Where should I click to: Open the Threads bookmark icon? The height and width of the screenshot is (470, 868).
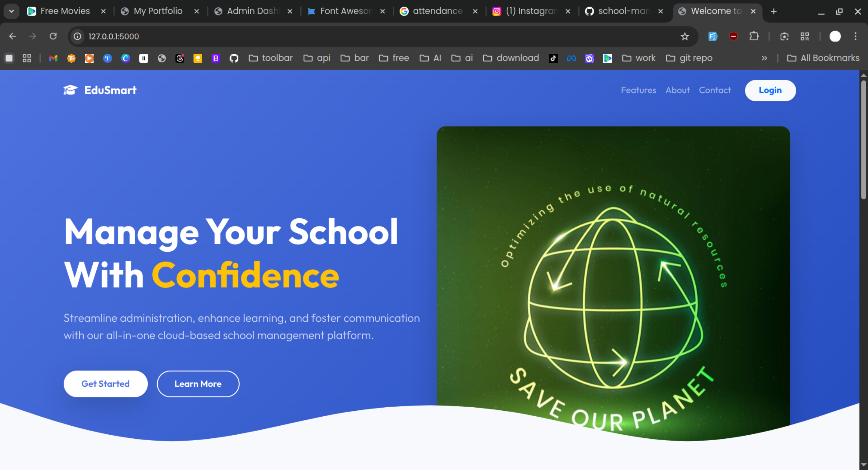(x=180, y=58)
